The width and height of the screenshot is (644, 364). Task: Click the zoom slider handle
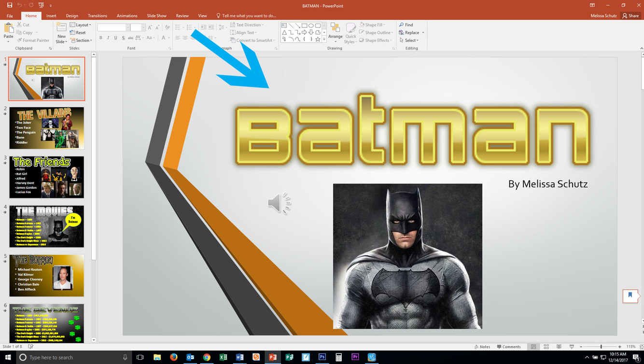601,347
